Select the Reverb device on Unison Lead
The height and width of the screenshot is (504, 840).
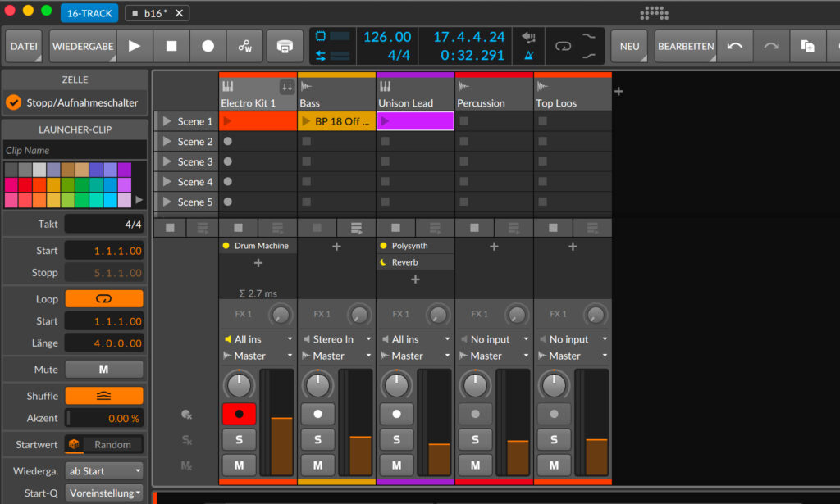[415, 262]
